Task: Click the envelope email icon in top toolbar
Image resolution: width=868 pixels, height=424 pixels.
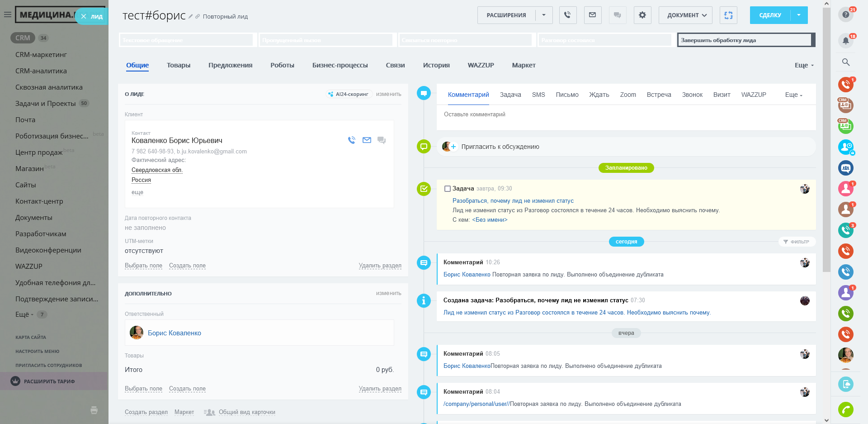Action: tap(592, 15)
